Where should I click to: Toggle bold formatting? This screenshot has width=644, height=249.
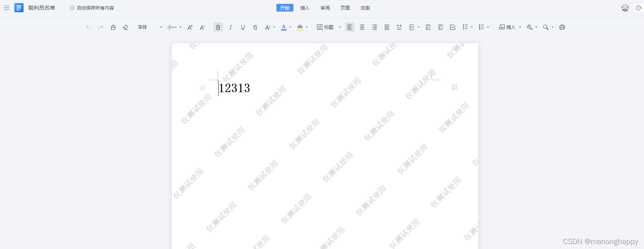[x=218, y=27]
